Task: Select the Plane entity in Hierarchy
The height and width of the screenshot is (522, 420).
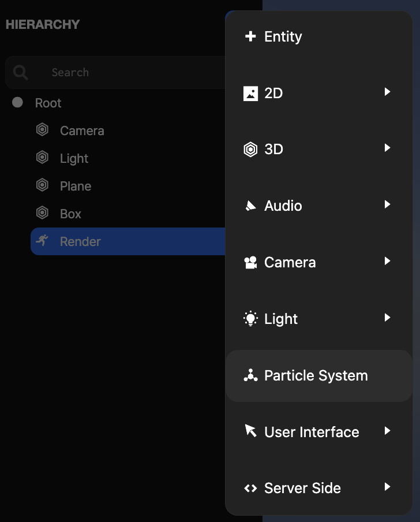Action: (x=75, y=185)
